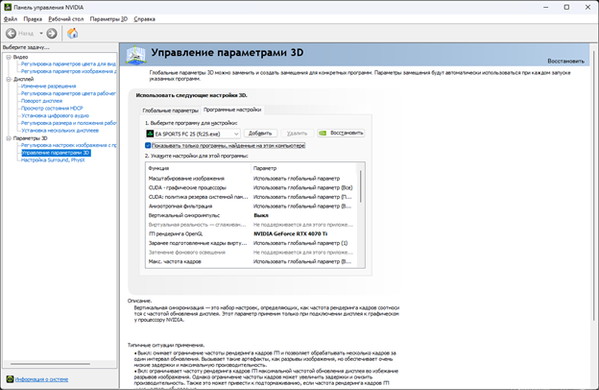Click the 3D settings header icon

coord(136,55)
